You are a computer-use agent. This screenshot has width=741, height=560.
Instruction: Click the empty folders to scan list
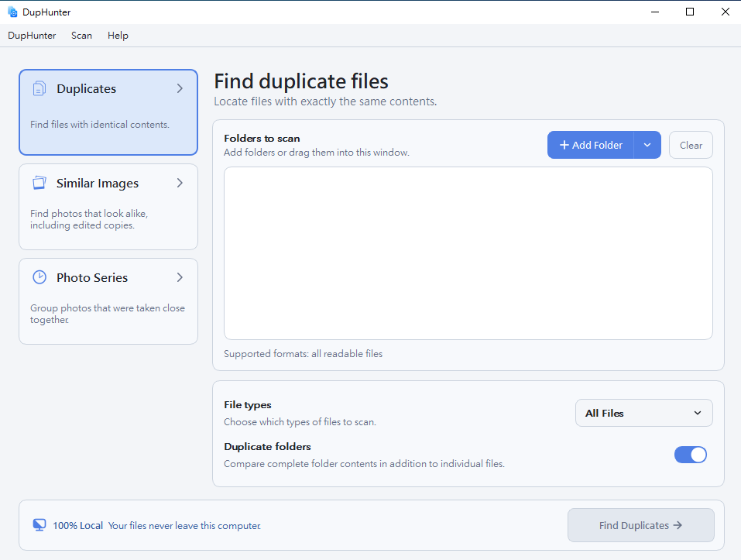click(x=468, y=253)
